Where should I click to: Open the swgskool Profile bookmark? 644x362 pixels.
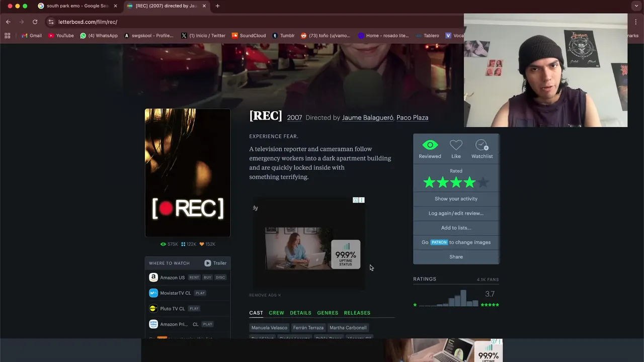pos(148,36)
